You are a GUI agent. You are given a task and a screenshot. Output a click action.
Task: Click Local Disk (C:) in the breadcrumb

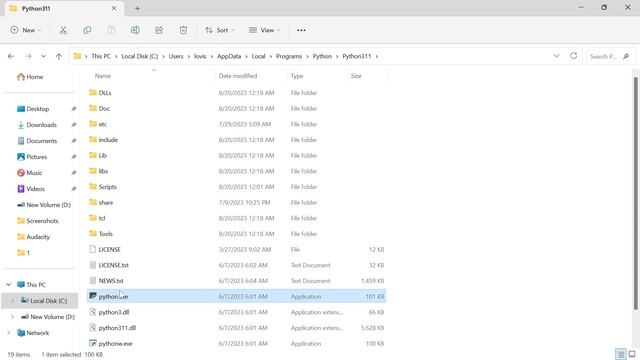[x=140, y=56]
